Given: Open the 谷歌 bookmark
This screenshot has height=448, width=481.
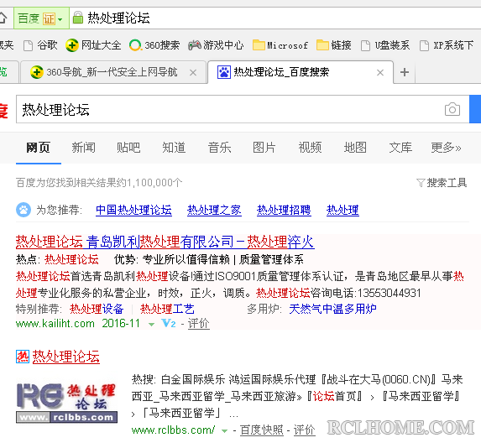Looking at the screenshot, I should coord(40,45).
